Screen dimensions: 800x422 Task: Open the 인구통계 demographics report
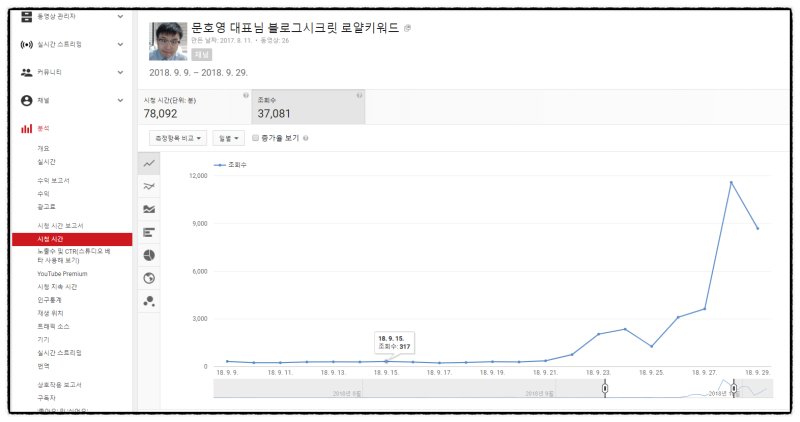click(49, 300)
